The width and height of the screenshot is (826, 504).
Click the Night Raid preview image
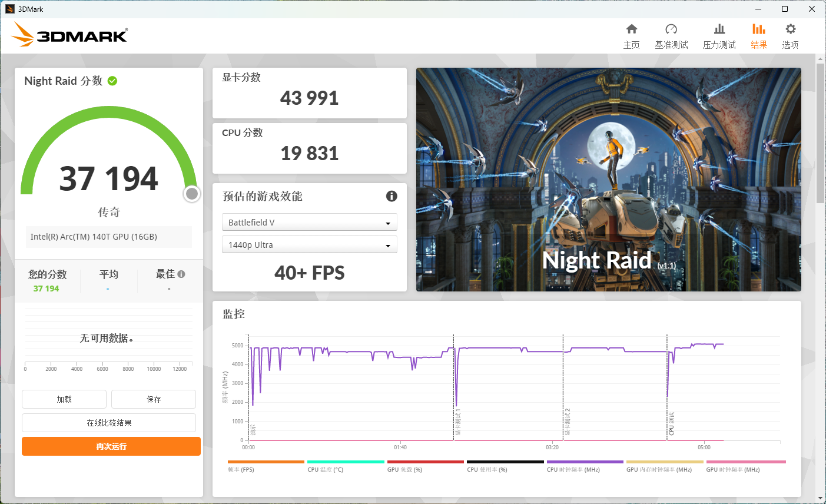[x=608, y=179]
